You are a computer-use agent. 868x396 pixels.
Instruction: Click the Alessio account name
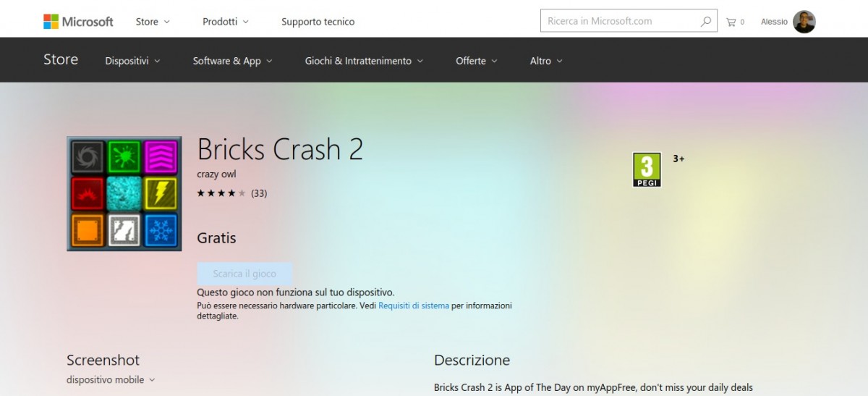(x=774, y=22)
